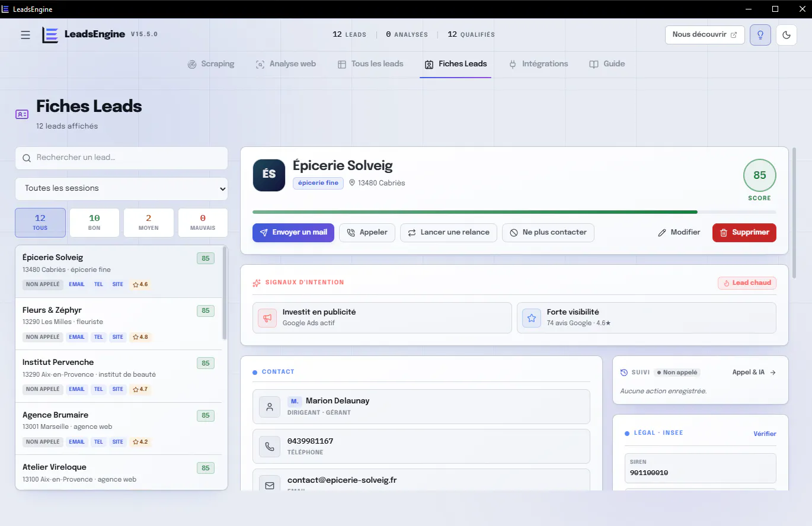This screenshot has width=812, height=526.
Task: Click the Non appelé status badge in Suivi
Action: (x=677, y=373)
